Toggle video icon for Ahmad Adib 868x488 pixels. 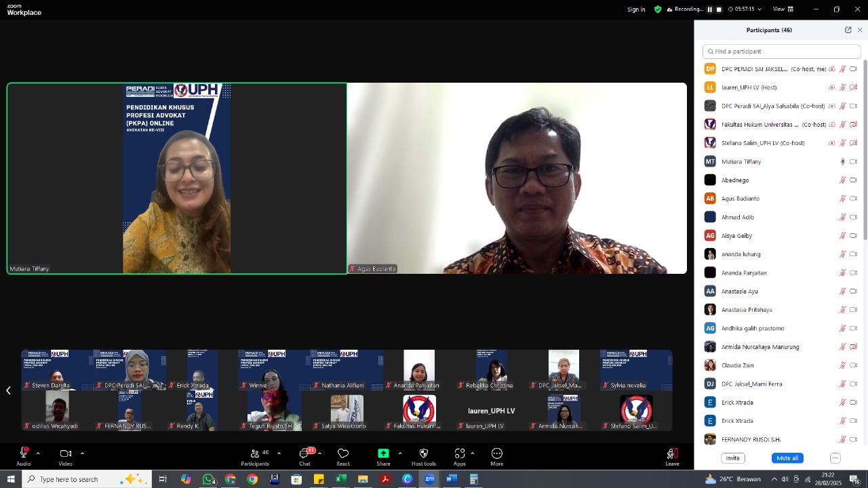(x=854, y=217)
